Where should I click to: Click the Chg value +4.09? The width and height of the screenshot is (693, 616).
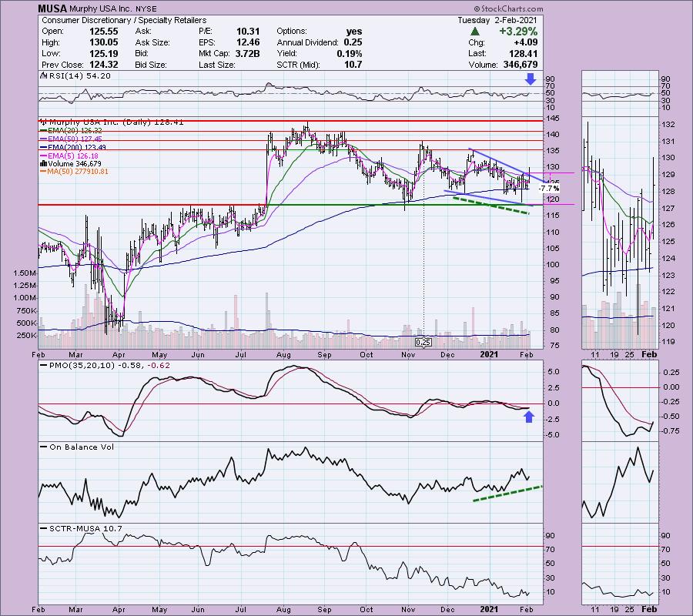(x=526, y=42)
